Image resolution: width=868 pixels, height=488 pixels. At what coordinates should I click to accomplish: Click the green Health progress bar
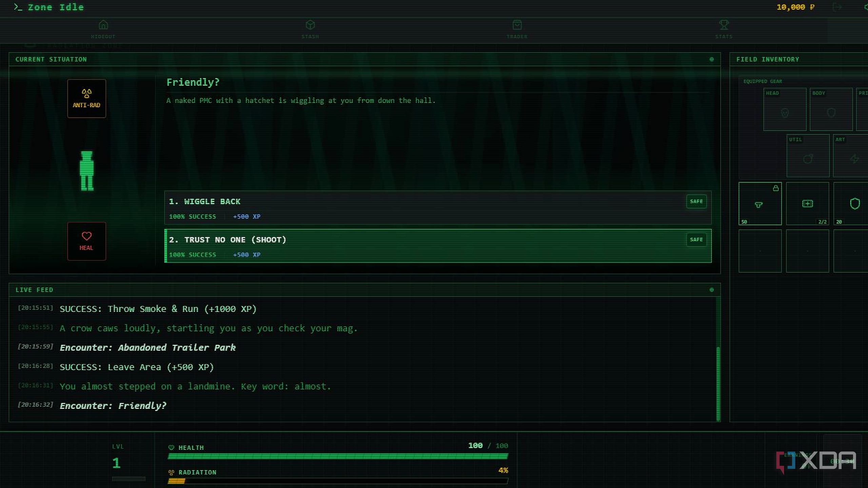coord(338,456)
